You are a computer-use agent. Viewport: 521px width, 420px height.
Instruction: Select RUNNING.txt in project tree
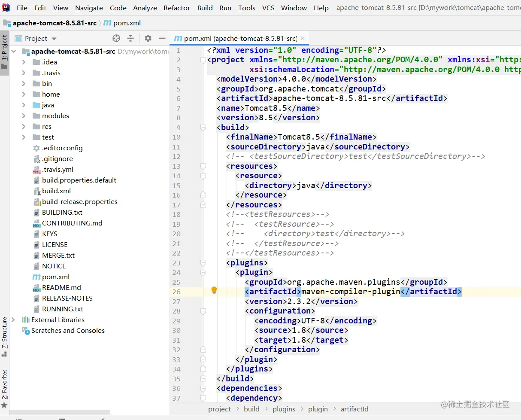click(63, 309)
